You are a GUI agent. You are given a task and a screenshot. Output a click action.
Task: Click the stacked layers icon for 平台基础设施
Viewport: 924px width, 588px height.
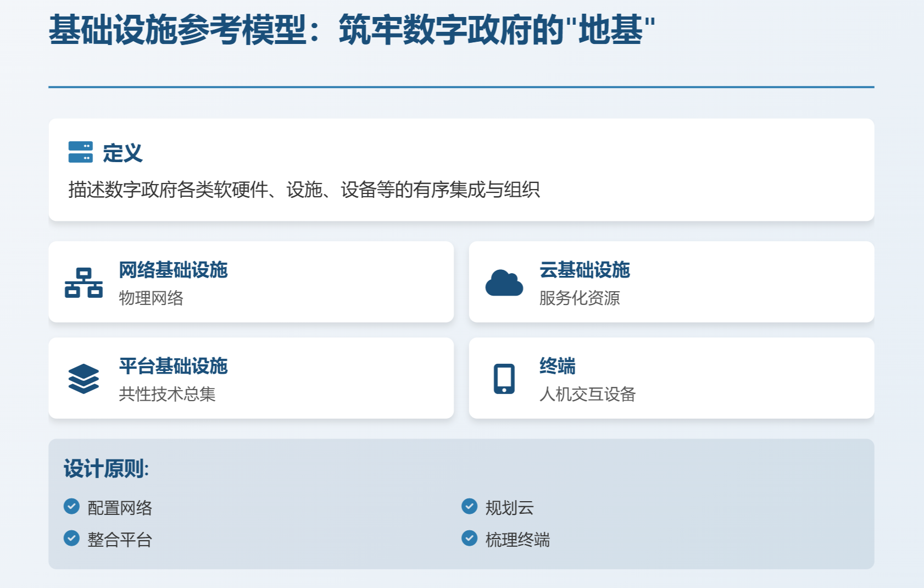[84, 379]
